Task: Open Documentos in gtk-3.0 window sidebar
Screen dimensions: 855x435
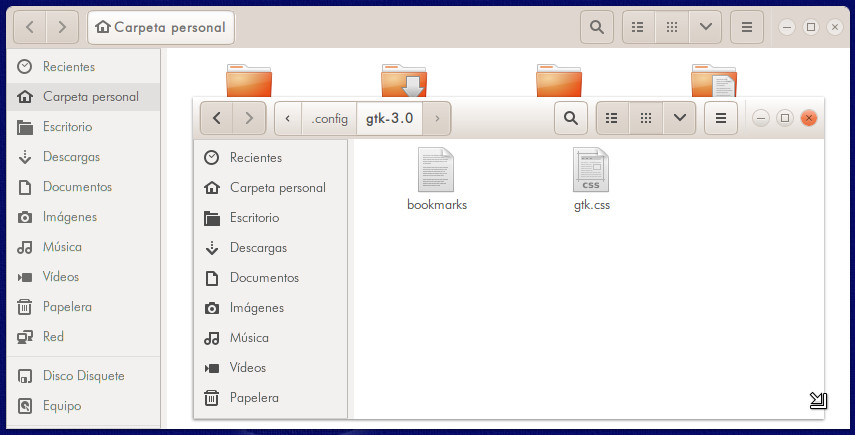Action: pos(270,277)
